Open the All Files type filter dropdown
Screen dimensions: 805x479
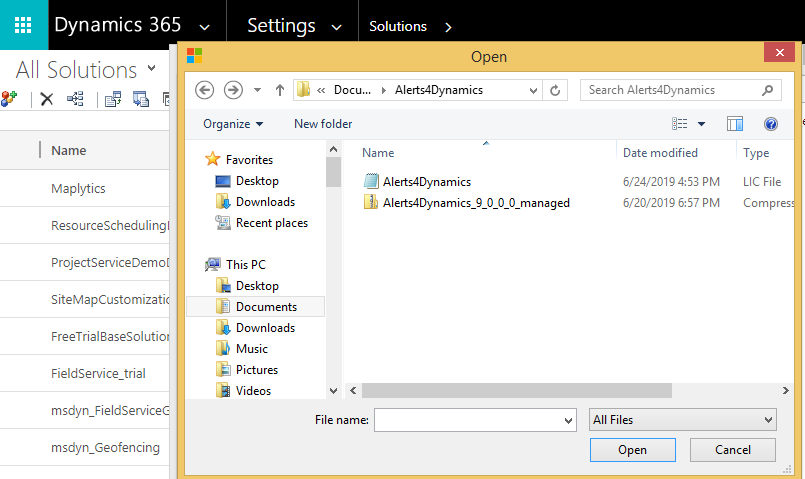[x=683, y=420]
